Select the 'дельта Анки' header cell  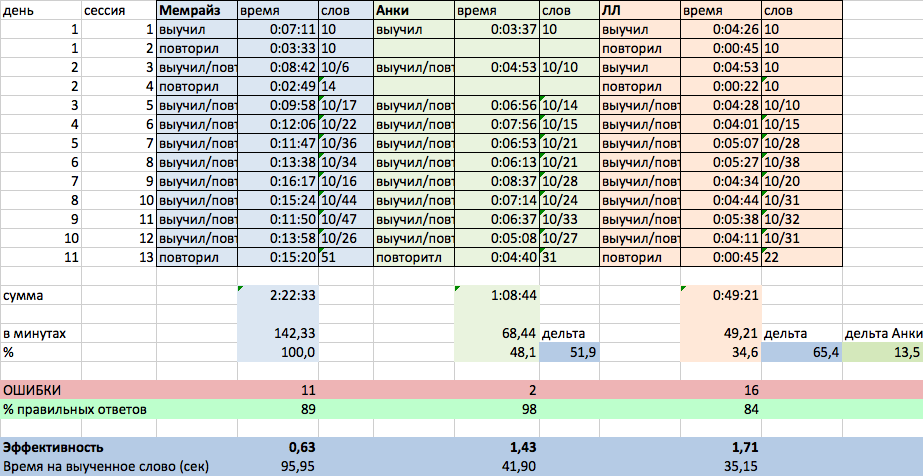[x=883, y=334]
